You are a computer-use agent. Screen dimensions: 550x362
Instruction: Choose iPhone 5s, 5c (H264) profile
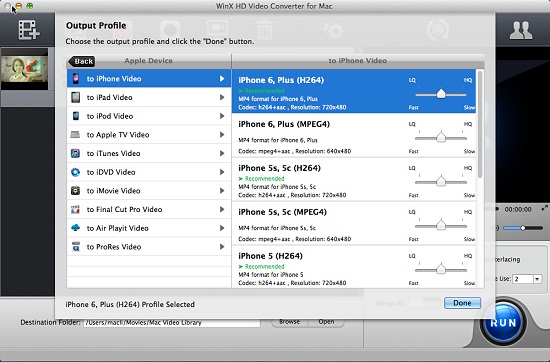coord(354,180)
